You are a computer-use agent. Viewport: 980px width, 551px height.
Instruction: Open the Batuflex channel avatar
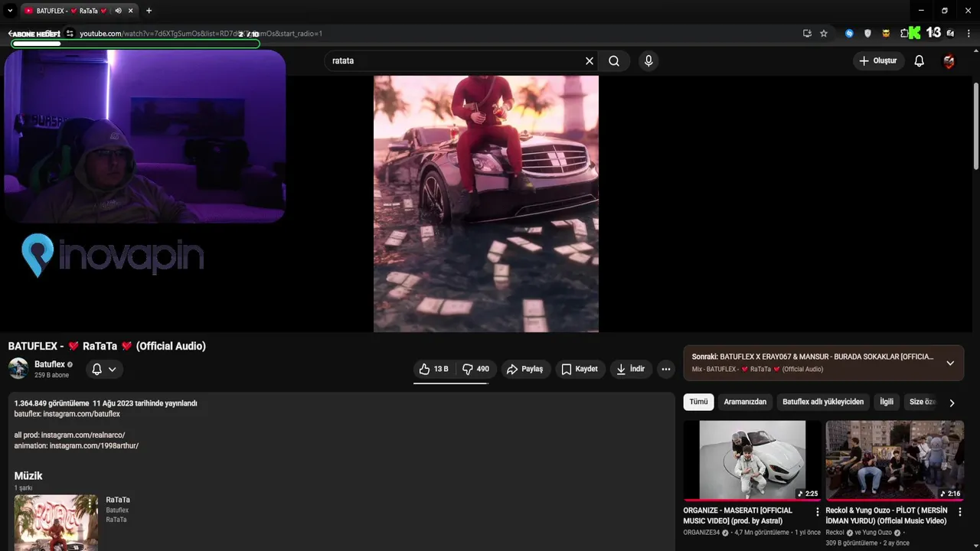[x=18, y=368]
